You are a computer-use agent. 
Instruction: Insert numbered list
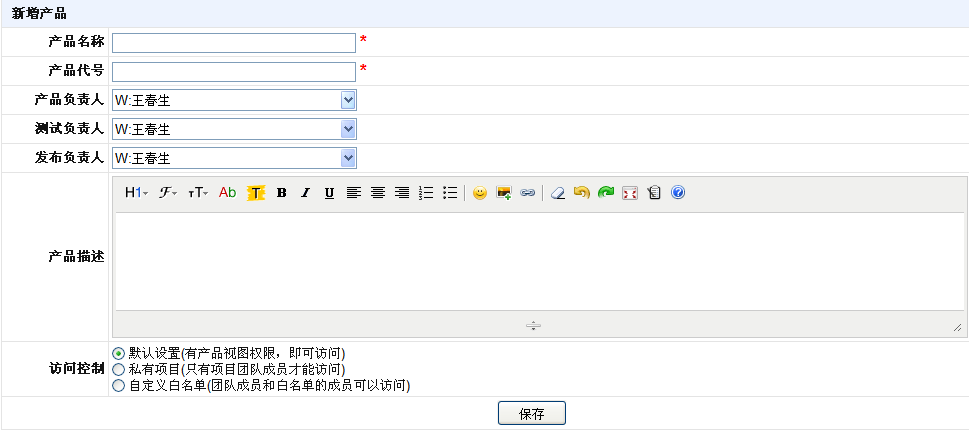(x=426, y=193)
